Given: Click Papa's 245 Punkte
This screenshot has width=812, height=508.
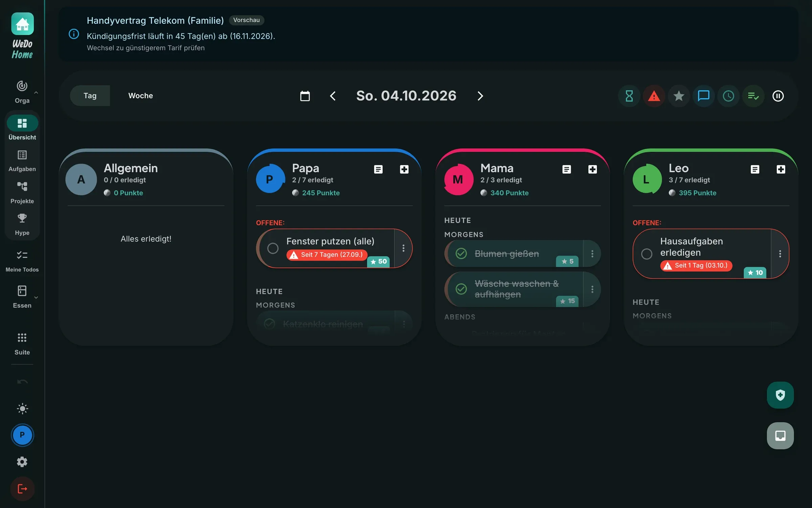Looking at the screenshot, I should tap(321, 193).
